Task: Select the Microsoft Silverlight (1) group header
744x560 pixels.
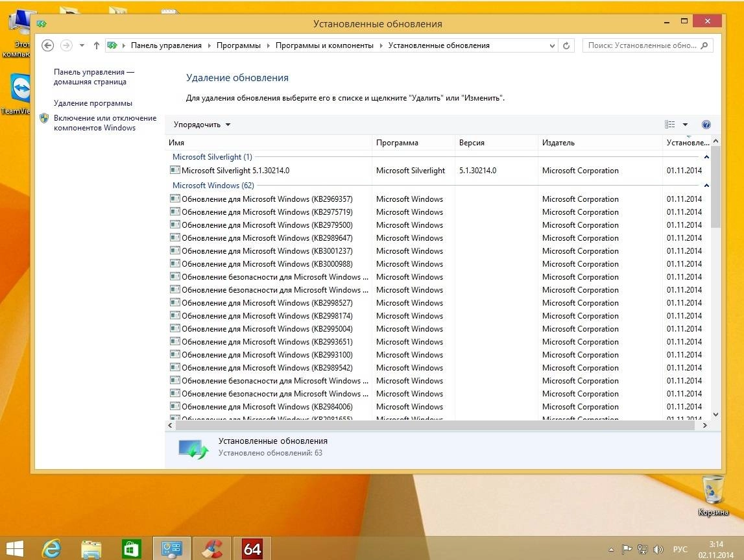Action: (212, 157)
